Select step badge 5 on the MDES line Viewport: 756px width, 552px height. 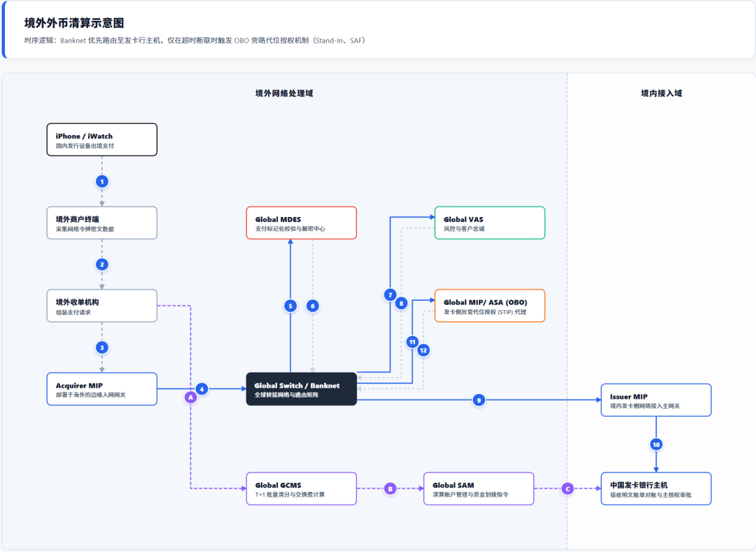tap(290, 306)
